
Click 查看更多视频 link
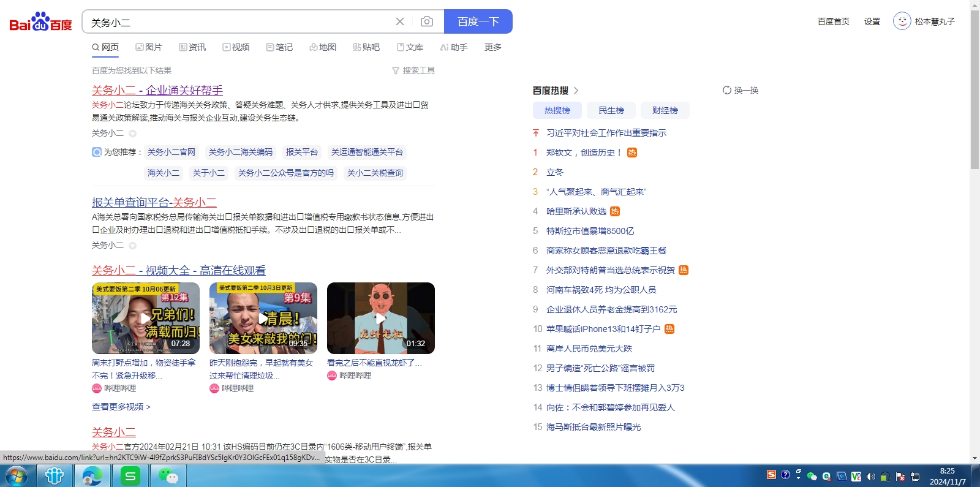click(121, 407)
